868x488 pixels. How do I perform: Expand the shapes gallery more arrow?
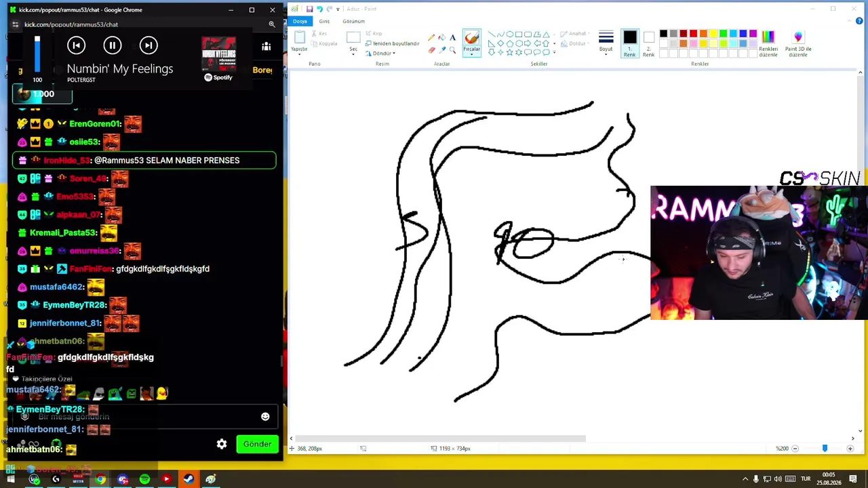[554, 52]
